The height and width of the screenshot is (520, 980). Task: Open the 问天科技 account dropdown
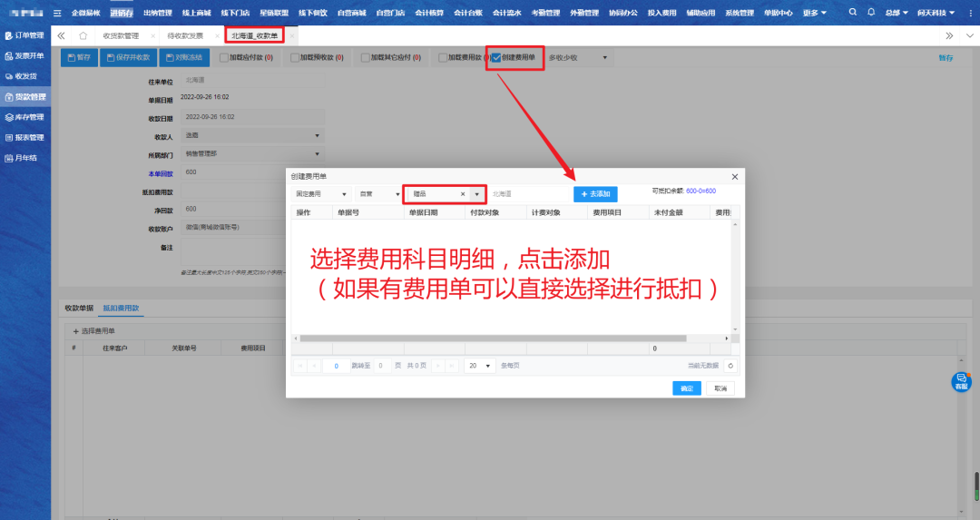[936, 13]
